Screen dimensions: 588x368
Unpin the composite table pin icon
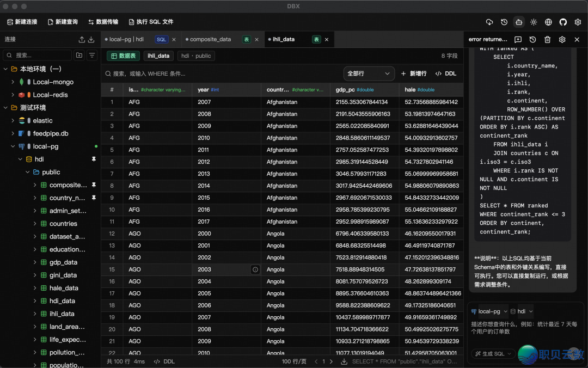point(94,185)
